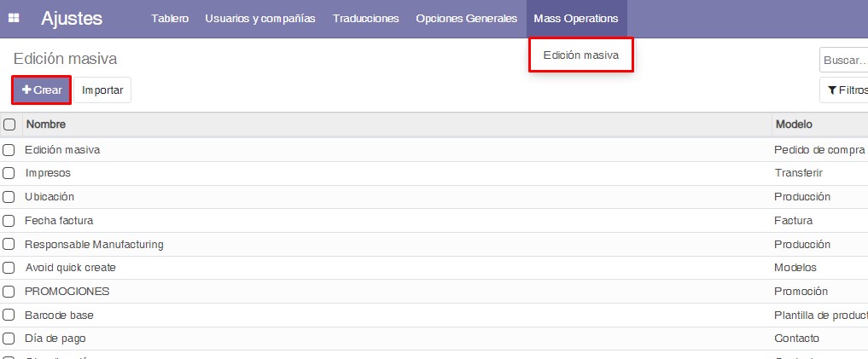Viewport: 868px width, 359px height.
Task: Open the Fecha factura record
Action: tap(59, 220)
